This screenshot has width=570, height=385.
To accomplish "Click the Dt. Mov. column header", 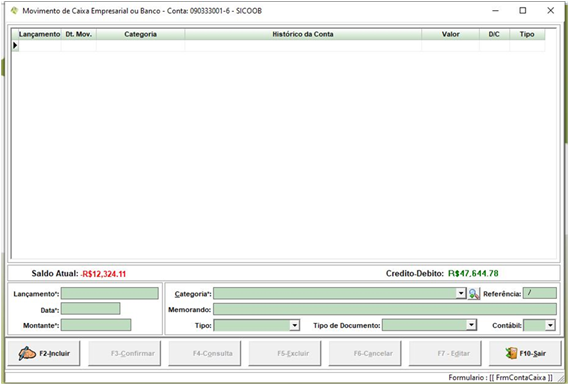I will (x=79, y=34).
